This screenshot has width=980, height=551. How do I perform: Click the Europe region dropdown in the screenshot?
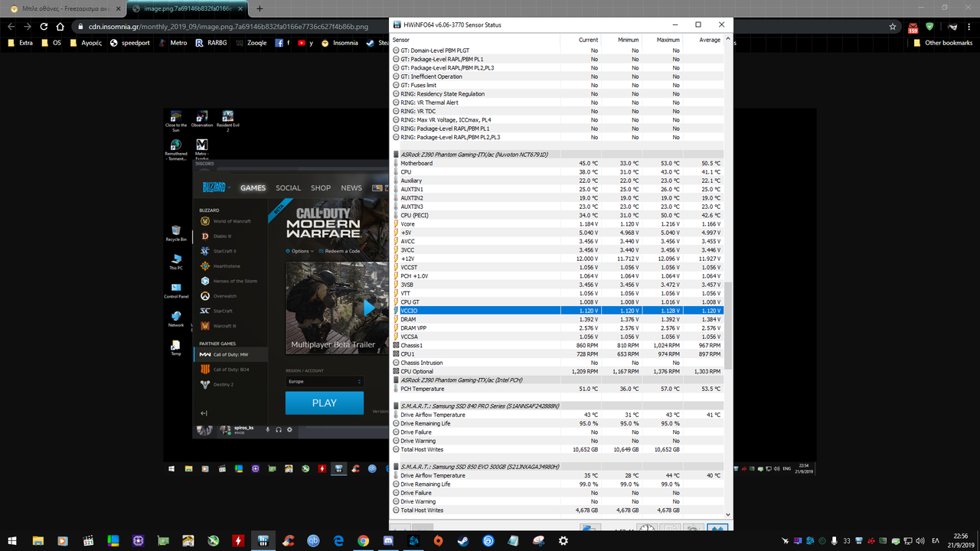pos(324,381)
